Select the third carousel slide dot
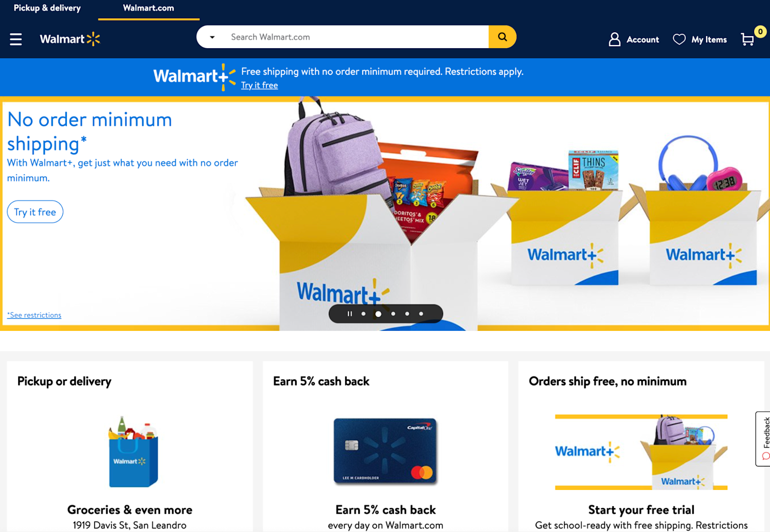The height and width of the screenshot is (532, 770). [393, 314]
